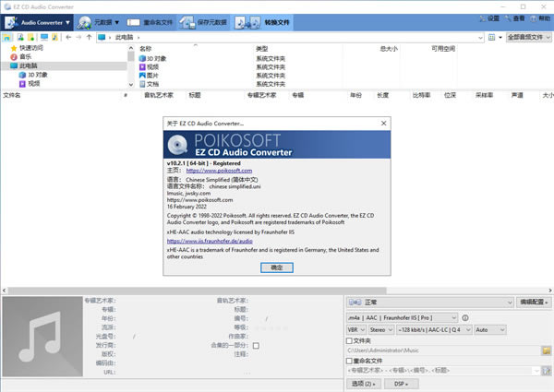
Task: Sort by the 总大小 column header
Action: click(389, 49)
